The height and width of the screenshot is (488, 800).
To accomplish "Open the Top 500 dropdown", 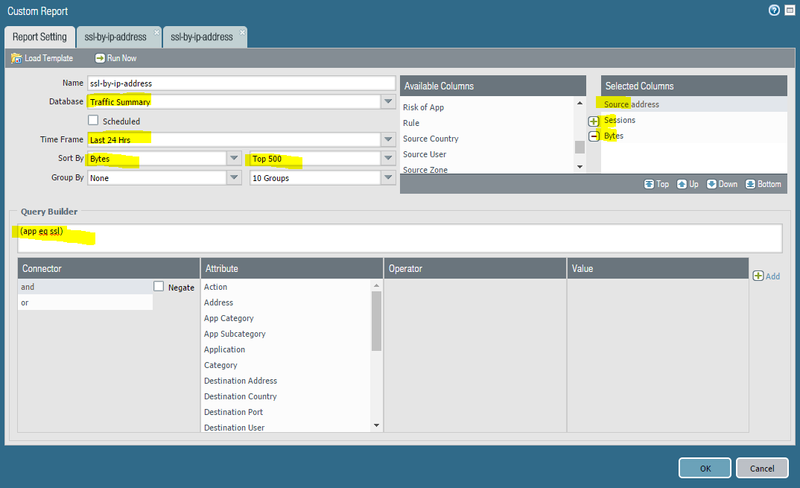I will tap(387, 159).
